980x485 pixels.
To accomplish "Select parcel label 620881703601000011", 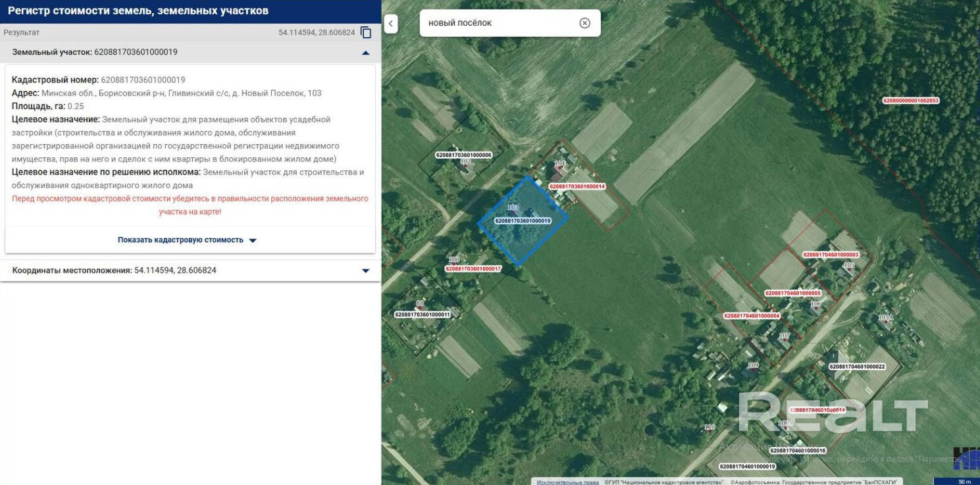I will [x=423, y=315].
